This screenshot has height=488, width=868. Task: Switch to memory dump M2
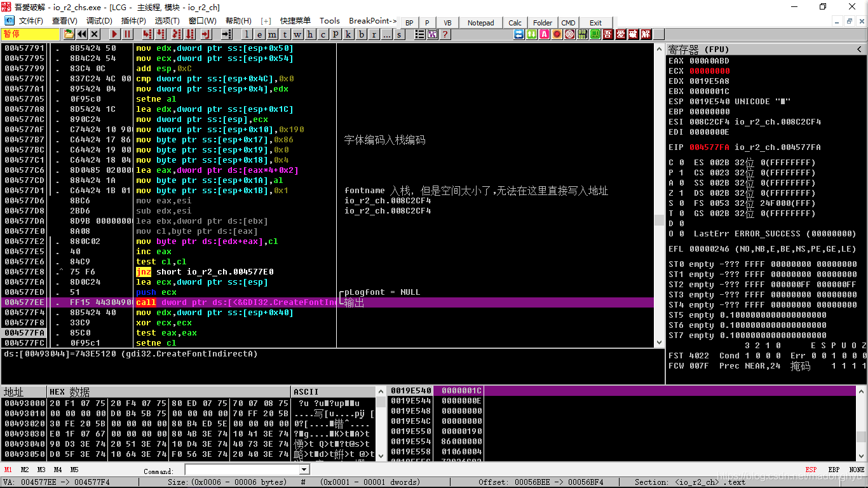tap(25, 470)
